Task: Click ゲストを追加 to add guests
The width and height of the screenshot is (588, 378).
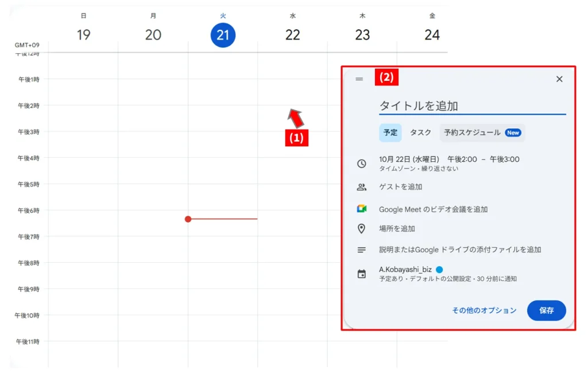Action: [x=401, y=187]
